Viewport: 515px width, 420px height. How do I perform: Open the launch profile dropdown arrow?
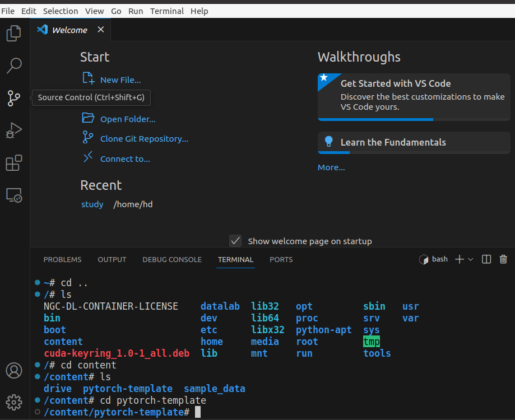[471, 259]
